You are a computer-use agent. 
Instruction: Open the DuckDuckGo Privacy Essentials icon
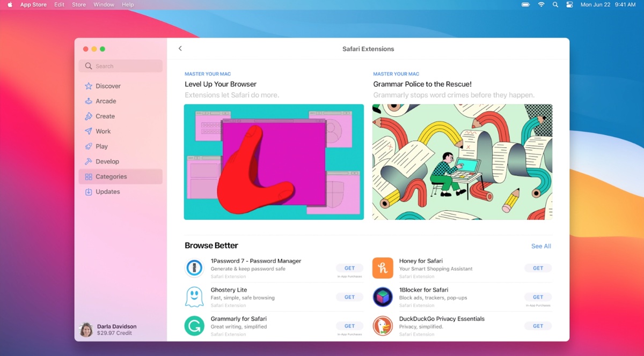click(383, 326)
